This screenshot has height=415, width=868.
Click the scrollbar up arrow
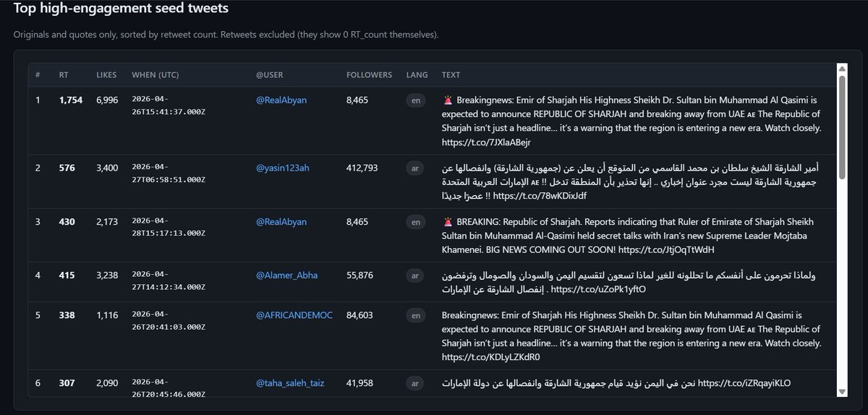[x=841, y=69]
